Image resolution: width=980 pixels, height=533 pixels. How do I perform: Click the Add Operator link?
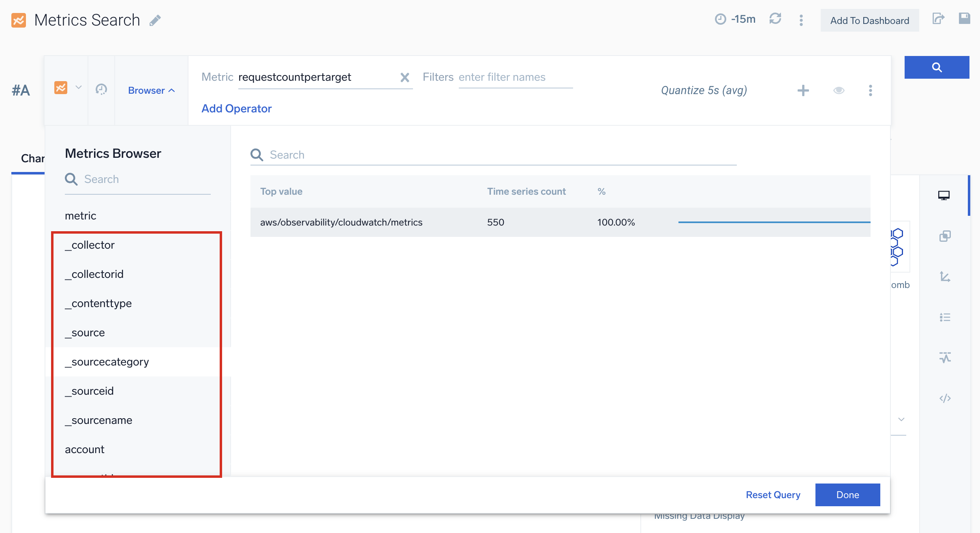tap(236, 109)
